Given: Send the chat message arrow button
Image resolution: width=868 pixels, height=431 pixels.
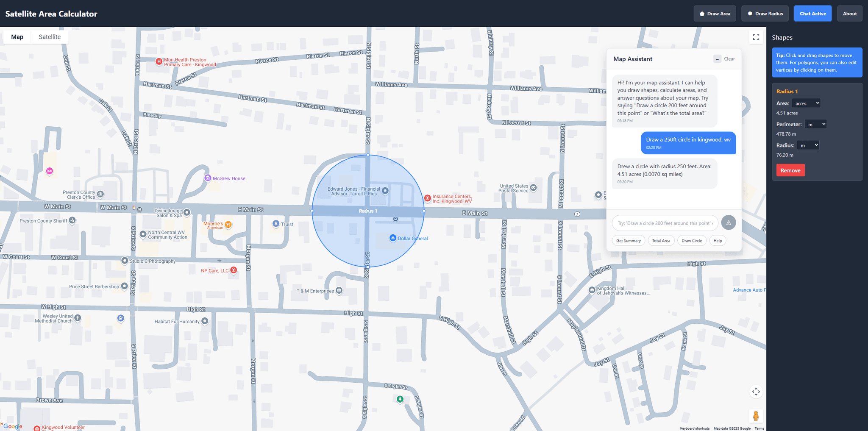Looking at the screenshot, I should click(728, 222).
